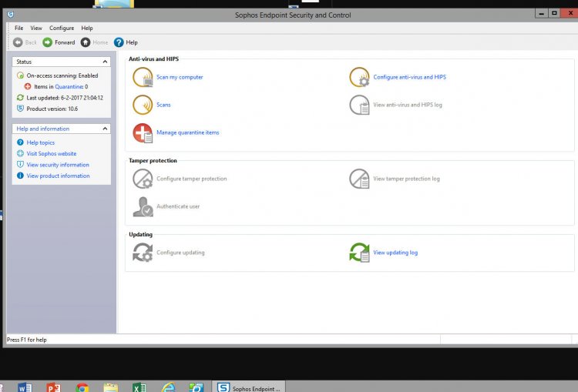Screen dimensions: 578x392
Task: Click the Authenticate user icon
Action: pos(143,206)
